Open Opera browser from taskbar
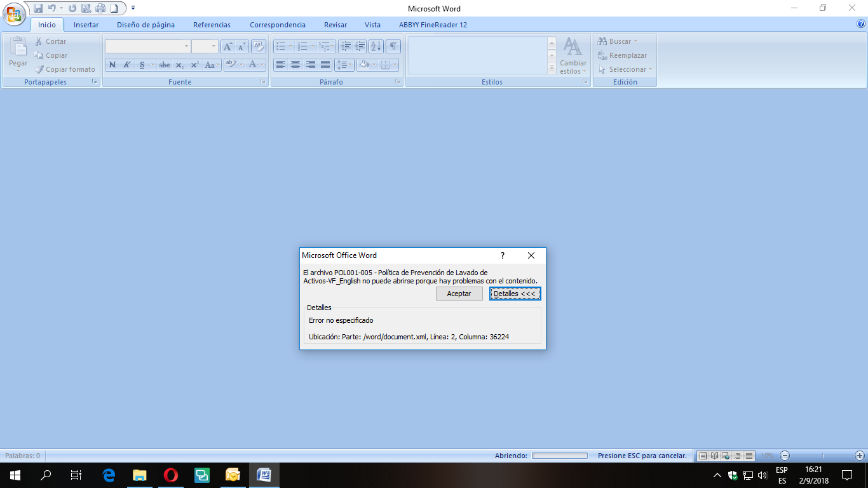868x488 pixels. 170,475
